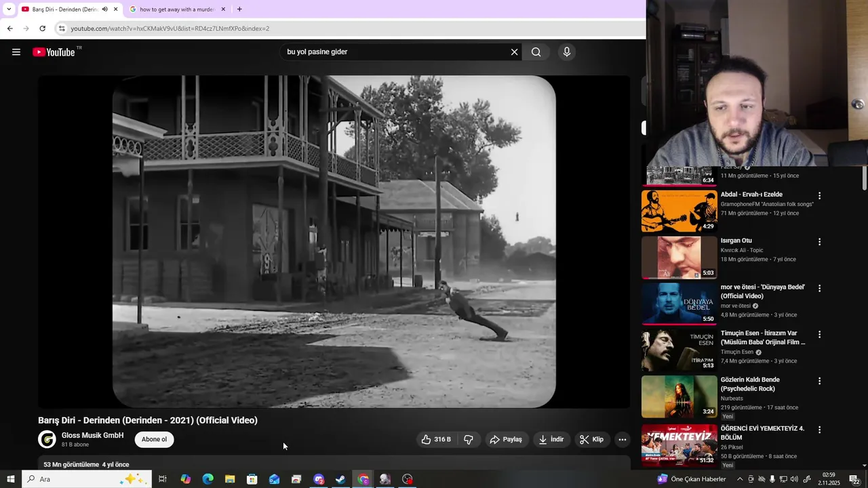Viewport: 868px width, 488px height.
Task: Open Gözlerin Kaldı Bende (Psychedelic Rock) title
Action: pos(750,384)
